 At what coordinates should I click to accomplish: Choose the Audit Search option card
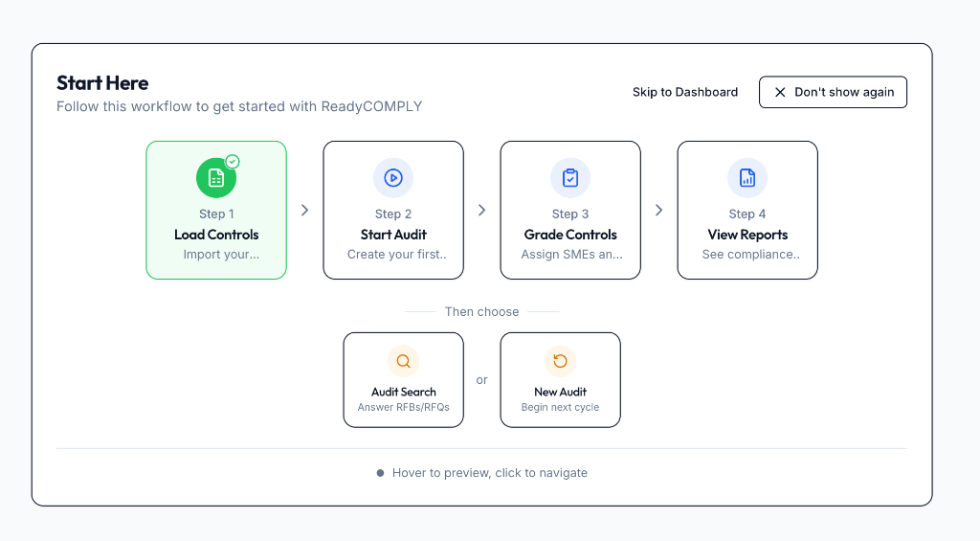[404, 379]
